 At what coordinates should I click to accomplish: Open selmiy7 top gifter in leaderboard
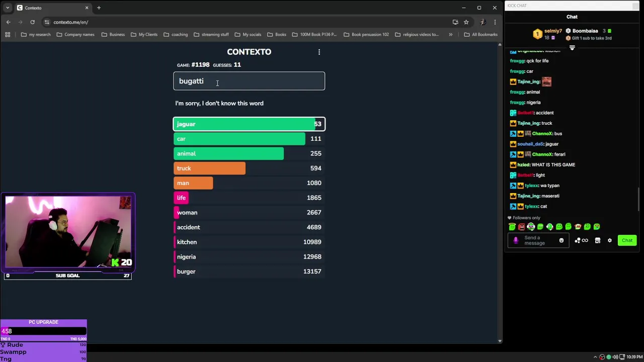pos(547,34)
